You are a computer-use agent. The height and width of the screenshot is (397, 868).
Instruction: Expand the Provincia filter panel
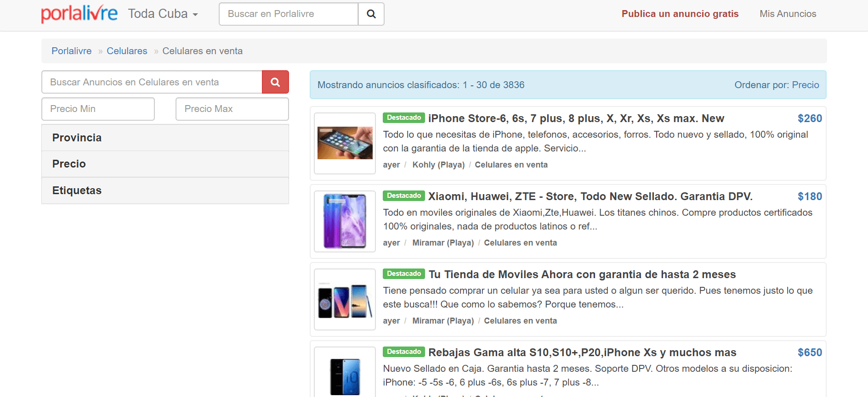[165, 138]
